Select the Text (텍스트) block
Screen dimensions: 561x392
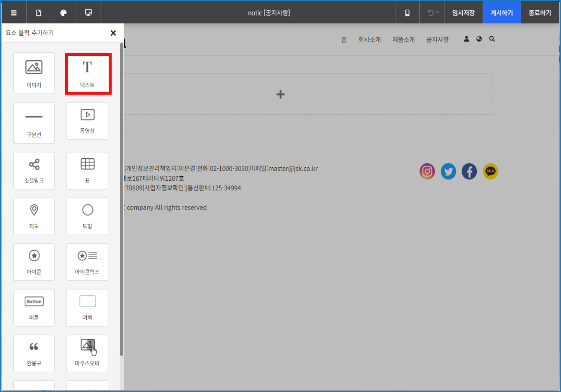pos(87,73)
